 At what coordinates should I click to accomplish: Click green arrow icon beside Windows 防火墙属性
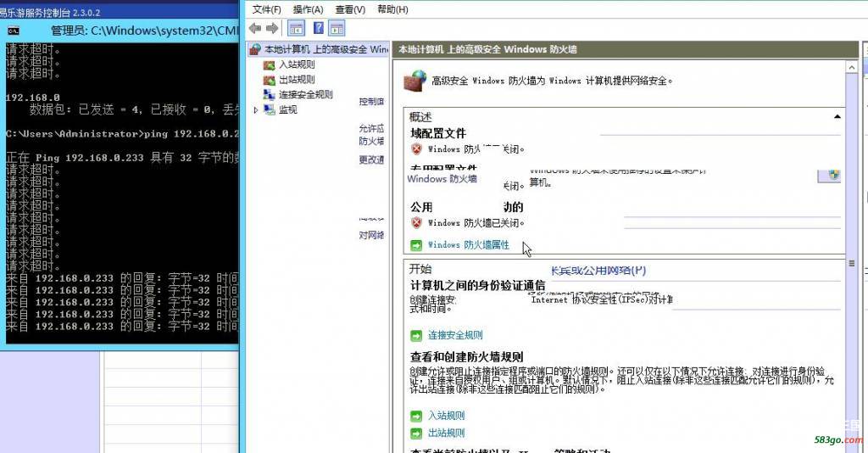[x=416, y=245]
